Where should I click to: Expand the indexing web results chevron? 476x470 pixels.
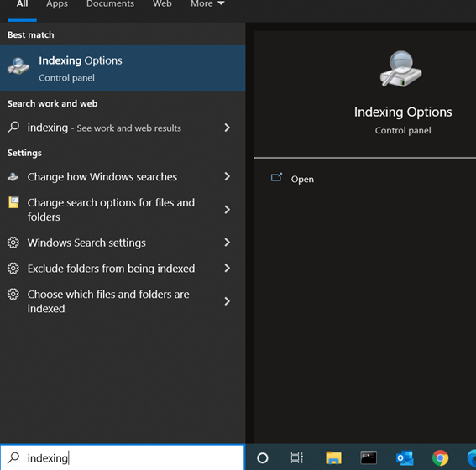[227, 128]
